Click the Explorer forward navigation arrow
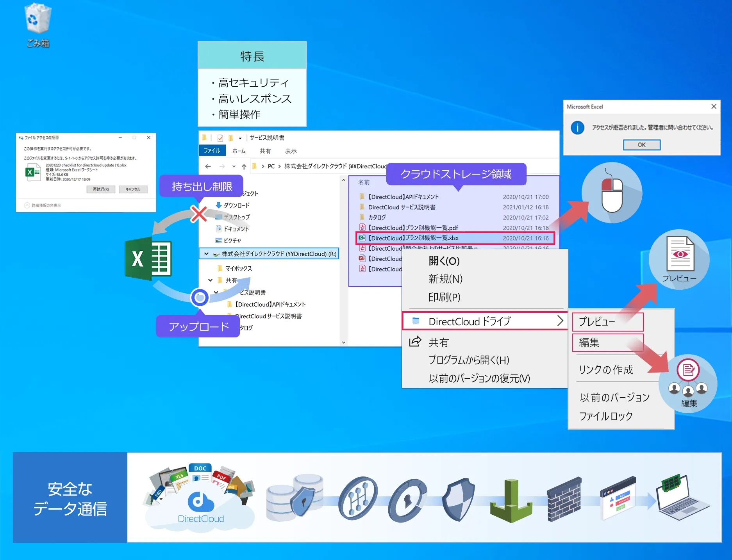This screenshot has height=560, width=732. (222, 166)
